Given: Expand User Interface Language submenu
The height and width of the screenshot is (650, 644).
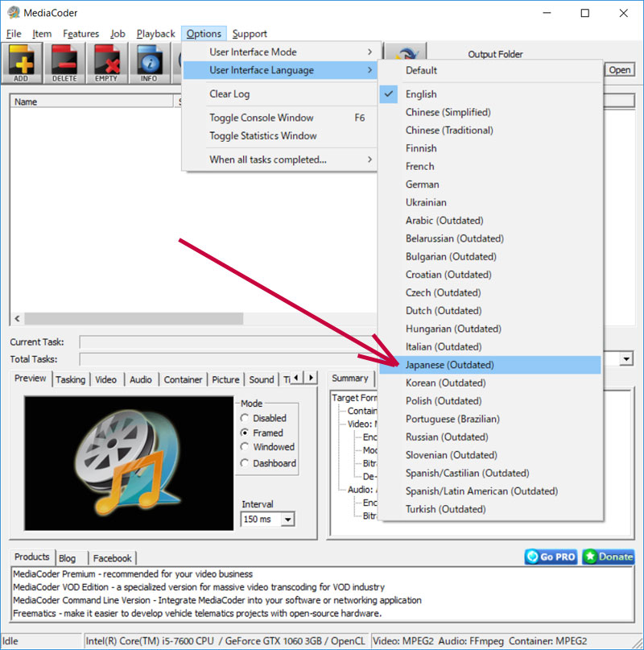Looking at the screenshot, I should tap(279, 70).
